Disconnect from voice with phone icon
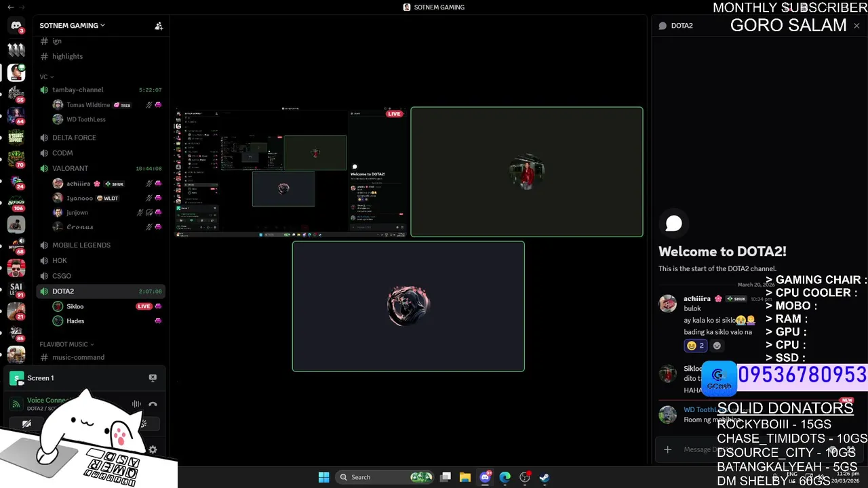868x488 pixels. [x=153, y=404]
